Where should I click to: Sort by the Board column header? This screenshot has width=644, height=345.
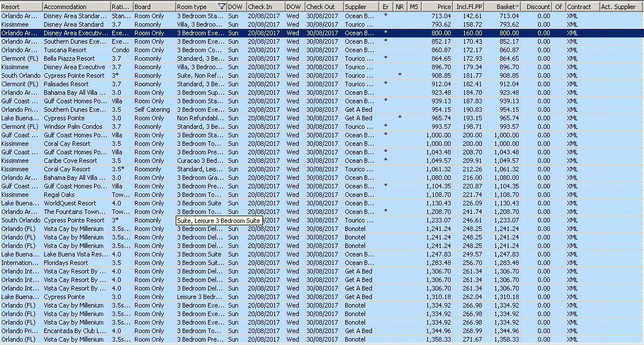(154, 7)
